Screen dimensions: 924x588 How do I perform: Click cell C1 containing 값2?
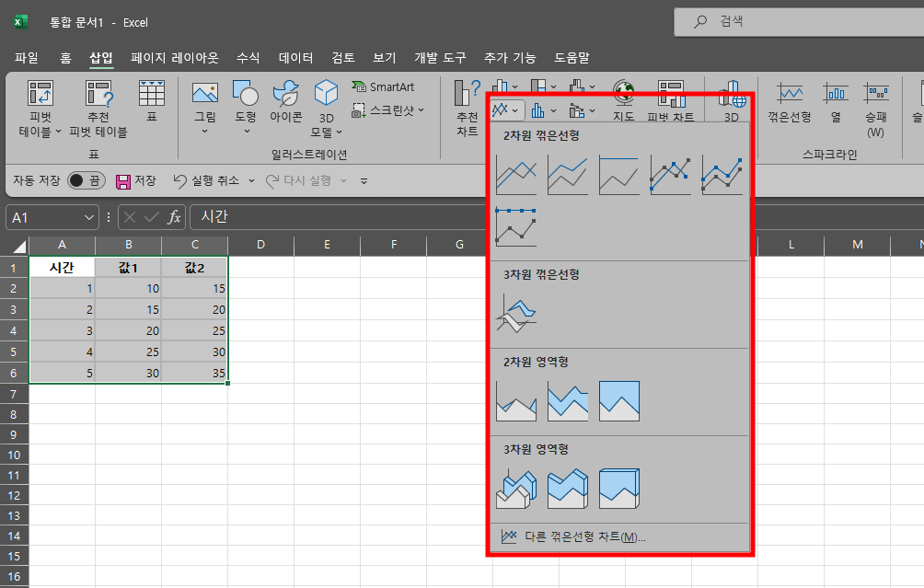[x=194, y=268]
